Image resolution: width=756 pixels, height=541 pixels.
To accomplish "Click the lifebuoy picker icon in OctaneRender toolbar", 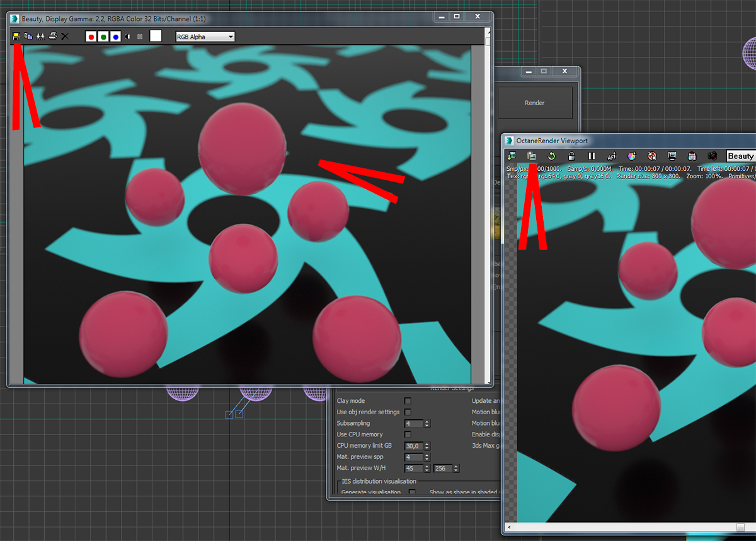I will click(x=652, y=156).
